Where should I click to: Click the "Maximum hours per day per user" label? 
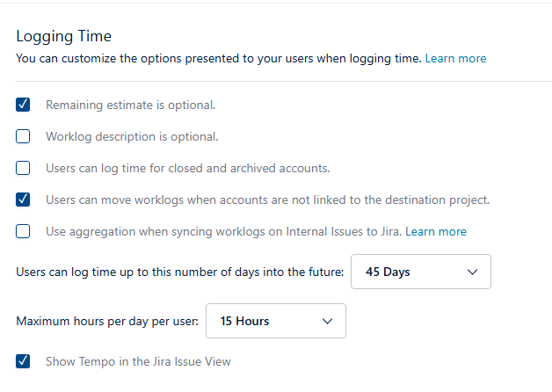[107, 321]
